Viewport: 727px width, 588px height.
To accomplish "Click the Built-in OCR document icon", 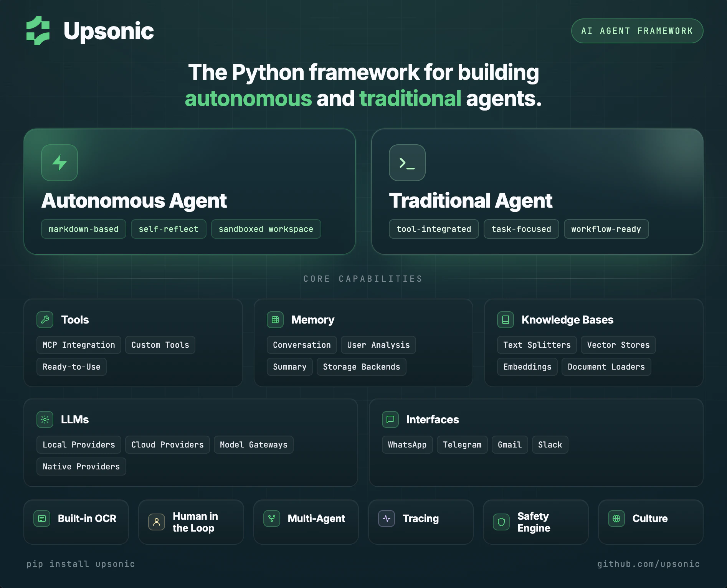I will tap(42, 519).
